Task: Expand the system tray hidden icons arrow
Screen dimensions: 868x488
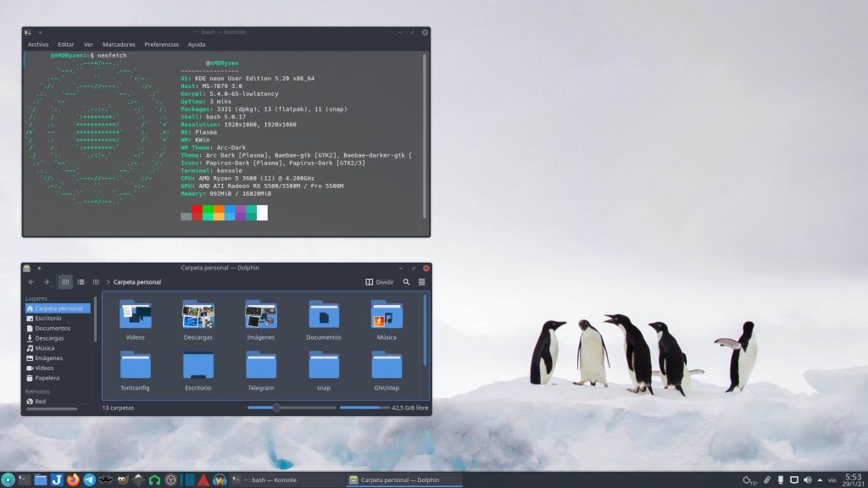Action: [821, 480]
